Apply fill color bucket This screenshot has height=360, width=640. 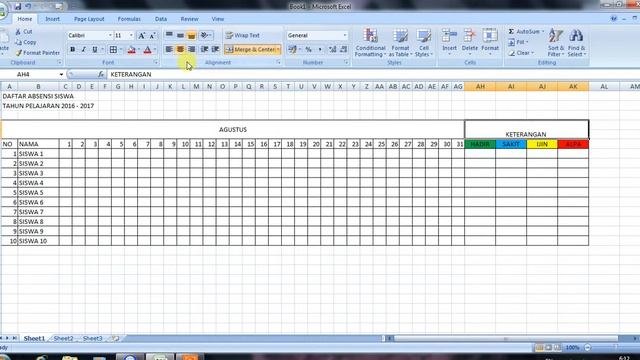coord(131,50)
